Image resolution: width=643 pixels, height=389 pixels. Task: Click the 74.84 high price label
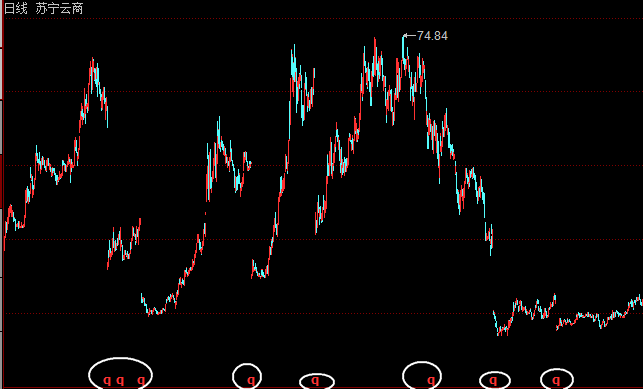[432, 36]
